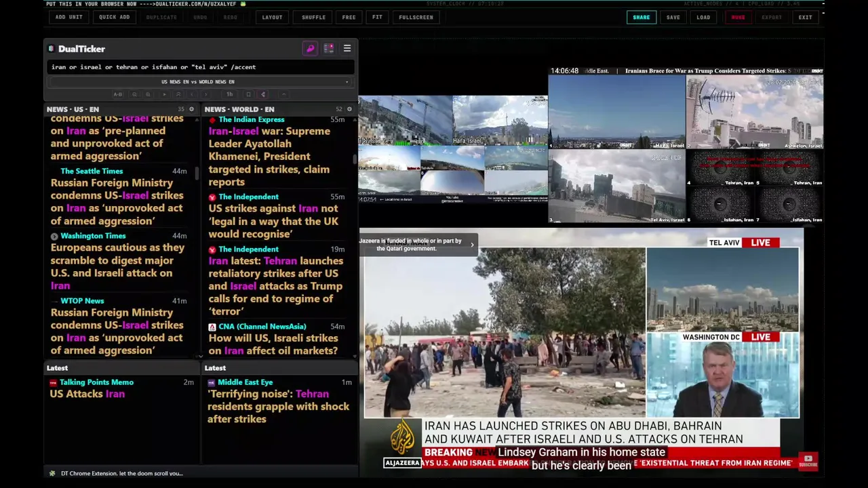This screenshot has width=868, height=488.
Task: Click the globe icon beside Washington Times
Action: click(54, 236)
